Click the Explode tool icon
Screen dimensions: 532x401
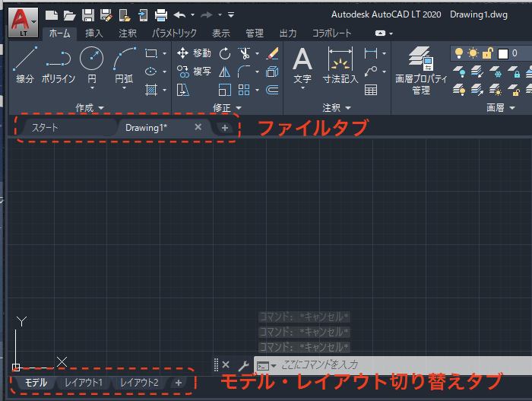point(272,72)
